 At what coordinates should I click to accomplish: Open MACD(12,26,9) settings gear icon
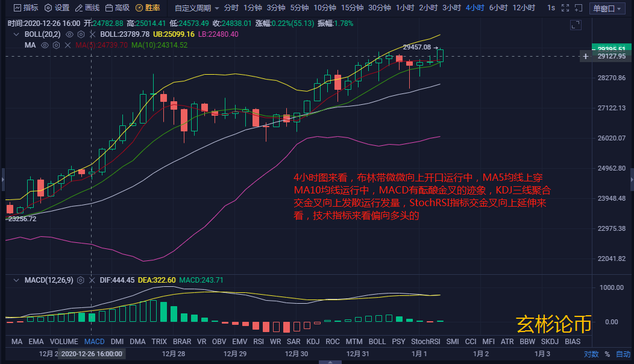(x=80, y=281)
